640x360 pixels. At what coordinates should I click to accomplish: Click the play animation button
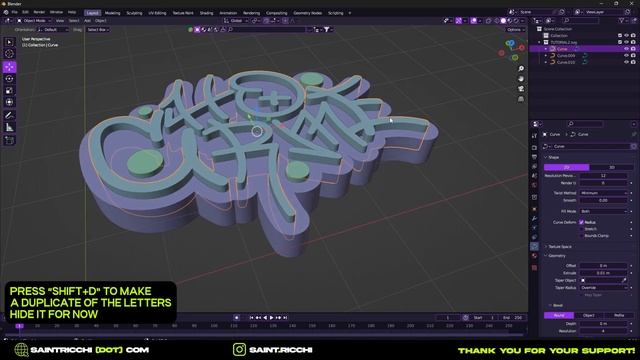pyautogui.click(x=271, y=318)
